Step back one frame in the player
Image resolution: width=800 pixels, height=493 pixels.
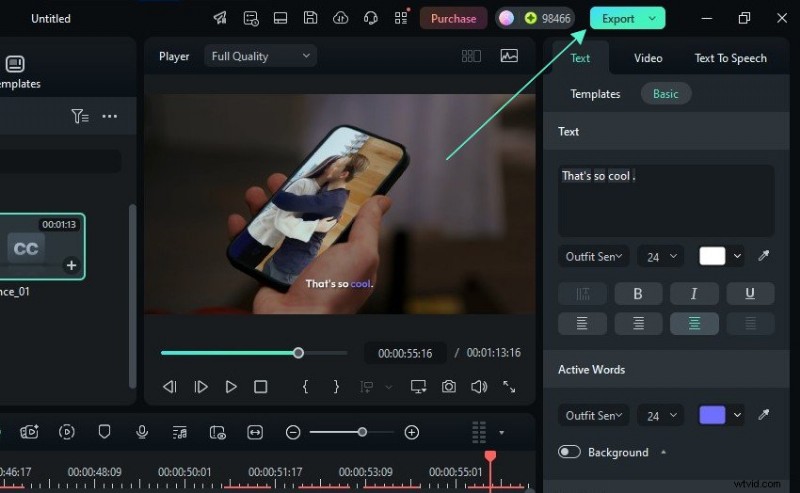point(169,387)
